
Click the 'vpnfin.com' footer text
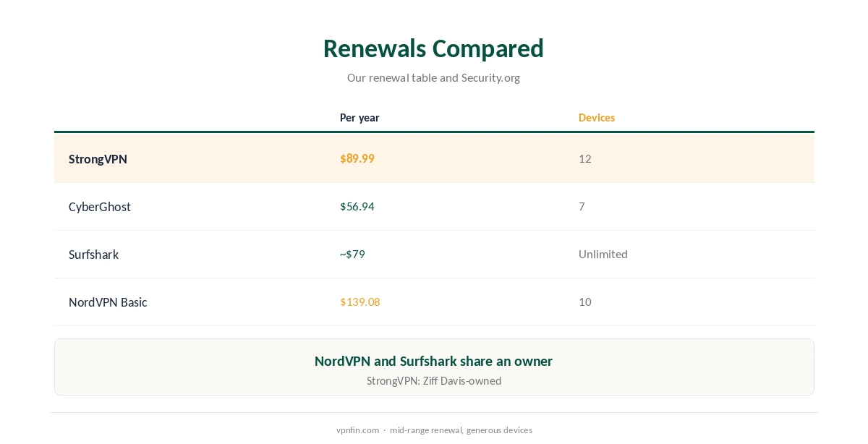pos(357,430)
